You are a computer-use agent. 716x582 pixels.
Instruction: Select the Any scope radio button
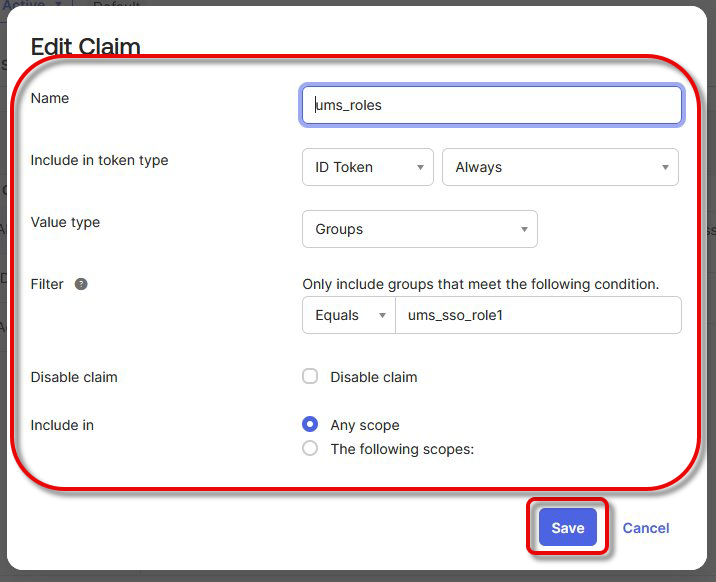click(310, 425)
